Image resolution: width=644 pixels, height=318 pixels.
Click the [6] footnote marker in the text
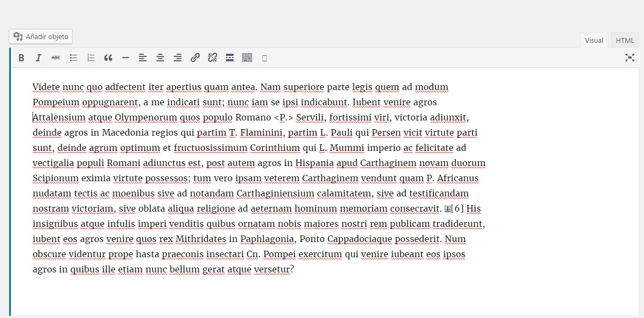[x=457, y=209]
